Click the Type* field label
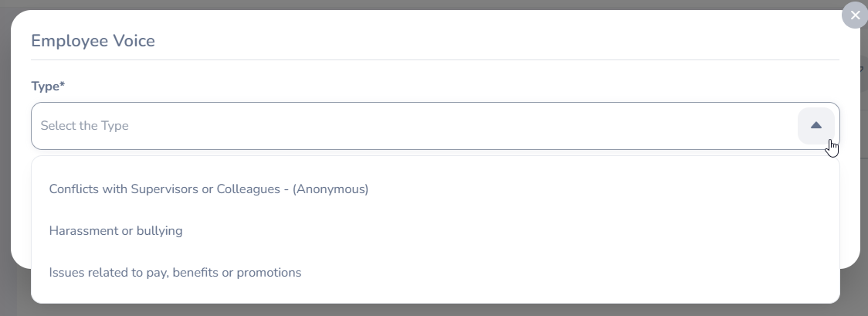This screenshot has width=868, height=316. coord(48,87)
